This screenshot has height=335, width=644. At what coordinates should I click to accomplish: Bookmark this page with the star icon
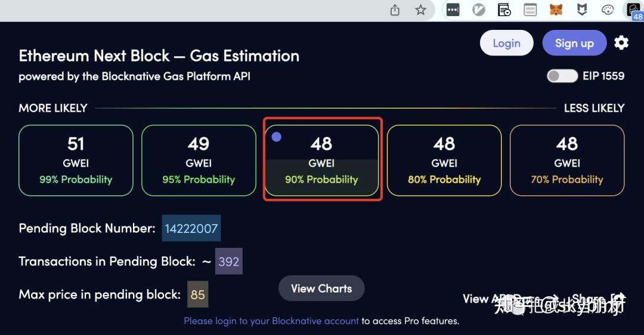pos(420,10)
